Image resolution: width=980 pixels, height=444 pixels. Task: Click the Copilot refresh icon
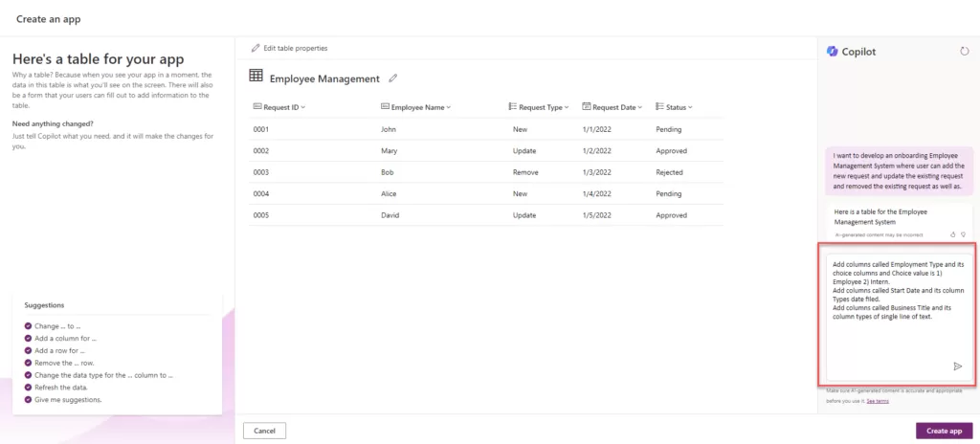[x=964, y=52]
